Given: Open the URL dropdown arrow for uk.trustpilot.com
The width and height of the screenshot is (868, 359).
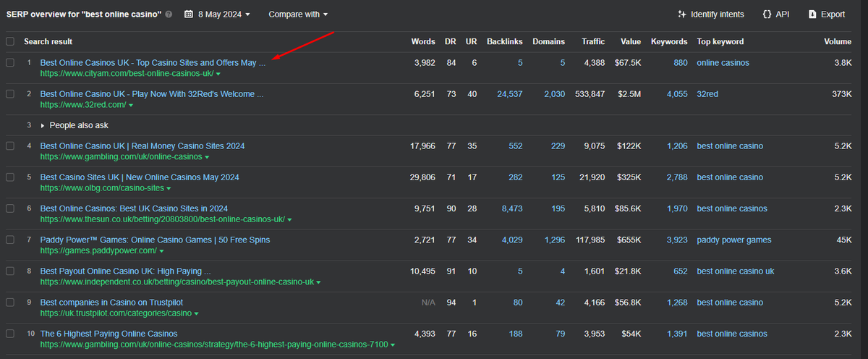Looking at the screenshot, I should (197, 313).
